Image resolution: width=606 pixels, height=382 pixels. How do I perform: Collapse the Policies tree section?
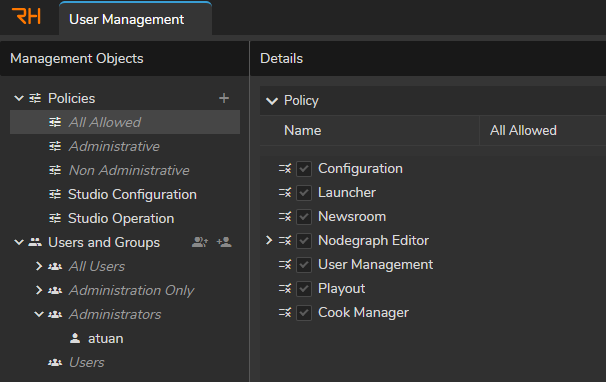click(19, 98)
